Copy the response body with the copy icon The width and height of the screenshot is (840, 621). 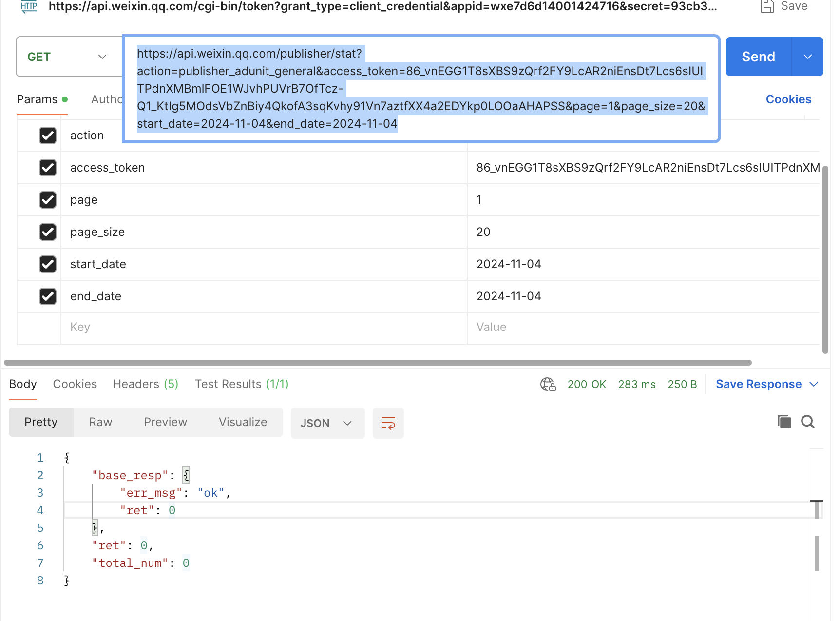point(784,422)
